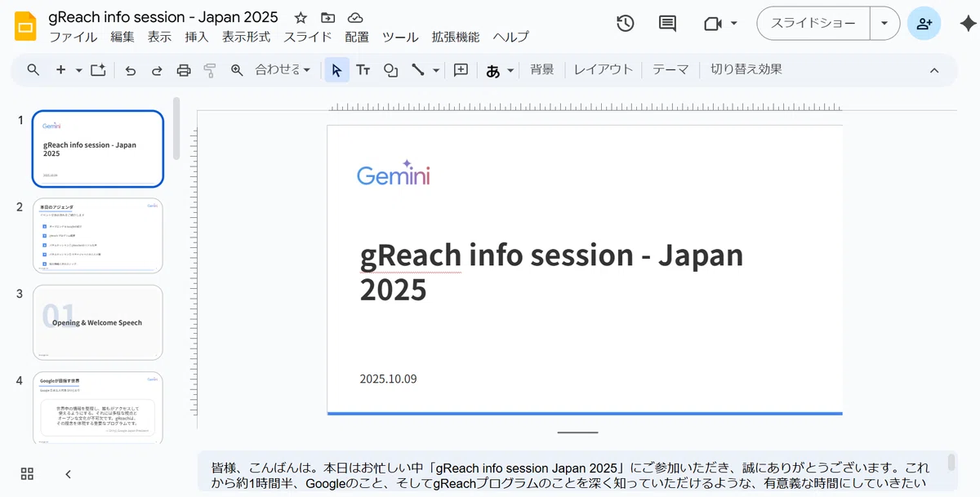
Task: Open the 配置 menu
Action: 357,37
